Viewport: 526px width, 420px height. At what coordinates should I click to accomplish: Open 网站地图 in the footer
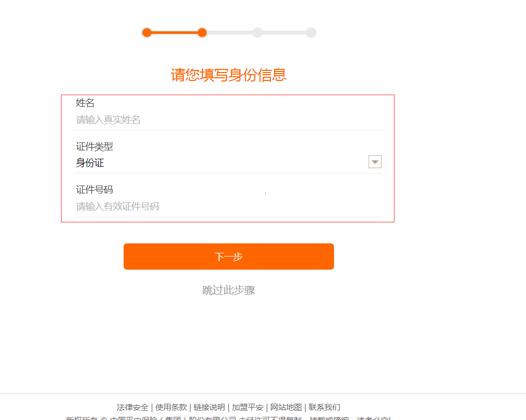pos(286,407)
